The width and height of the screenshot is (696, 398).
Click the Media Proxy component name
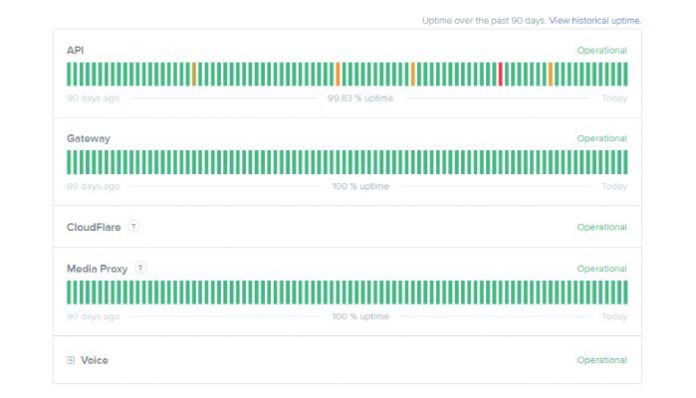coord(97,269)
